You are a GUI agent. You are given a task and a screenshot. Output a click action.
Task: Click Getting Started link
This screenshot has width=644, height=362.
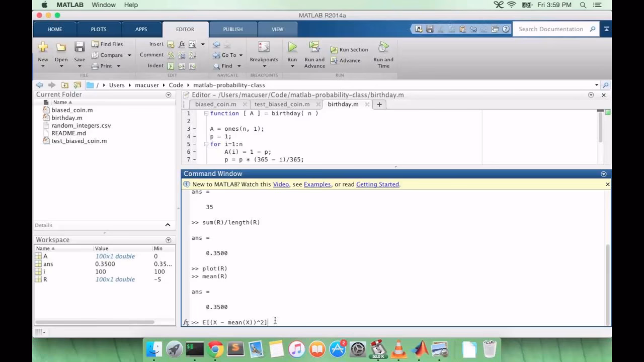(377, 184)
